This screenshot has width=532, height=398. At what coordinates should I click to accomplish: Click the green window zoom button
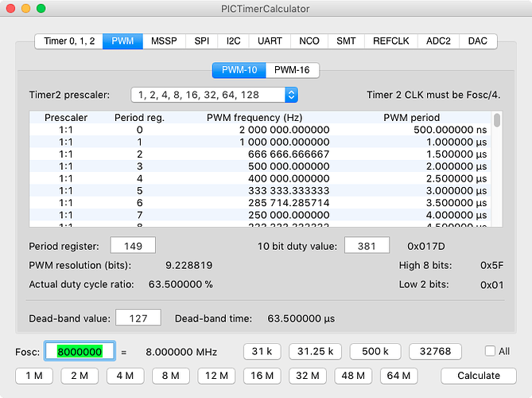pyautogui.click(x=41, y=9)
